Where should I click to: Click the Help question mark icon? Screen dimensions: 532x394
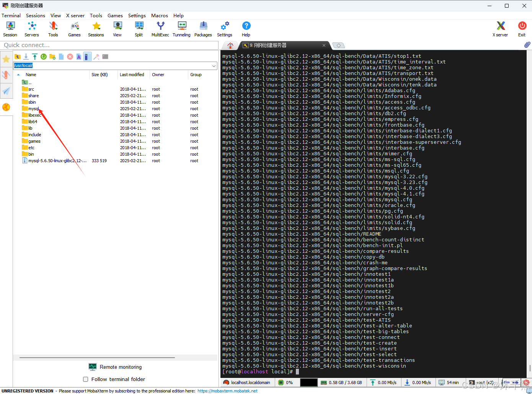point(246,29)
